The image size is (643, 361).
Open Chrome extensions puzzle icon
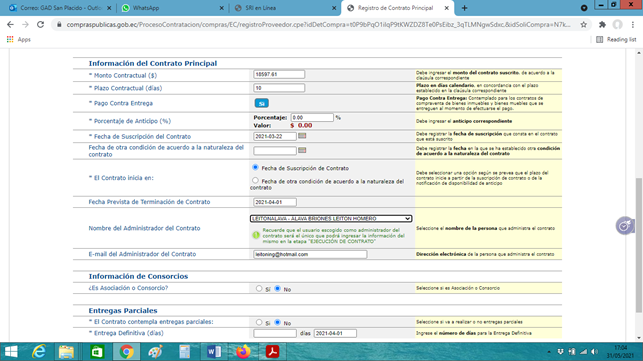tap(602, 25)
